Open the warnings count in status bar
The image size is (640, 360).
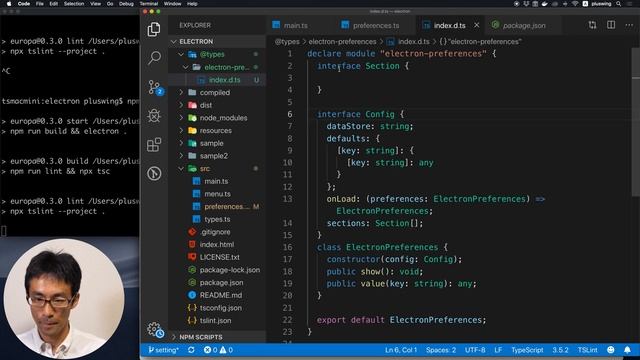pyautogui.click(x=226, y=350)
